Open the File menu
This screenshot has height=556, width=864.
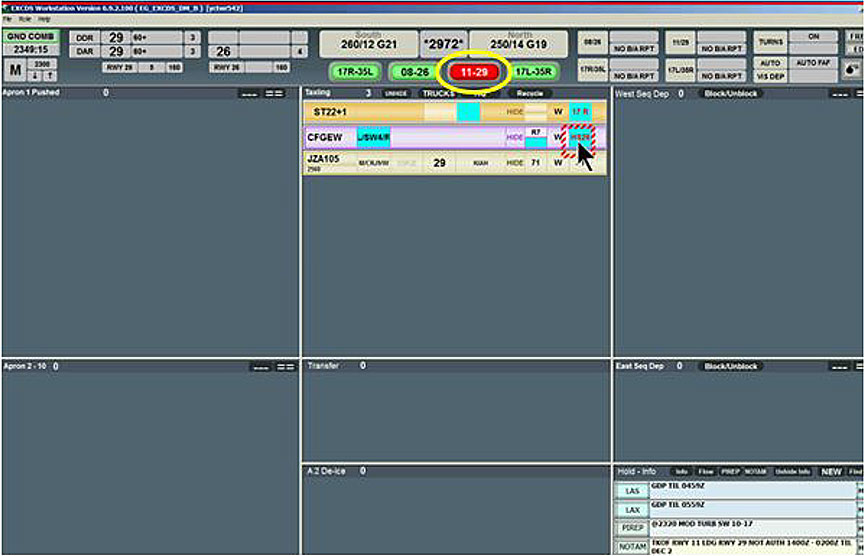pos(7,19)
